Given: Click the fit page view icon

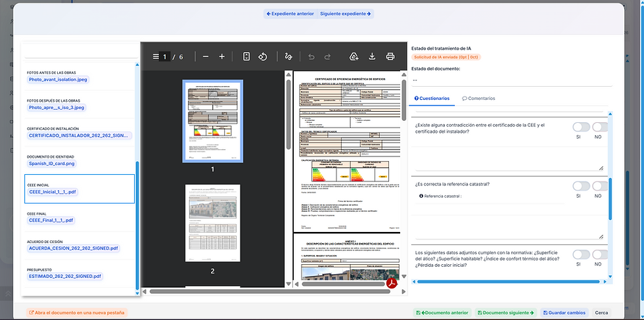Looking at the screenshot, I should click(x=246, y=57).
